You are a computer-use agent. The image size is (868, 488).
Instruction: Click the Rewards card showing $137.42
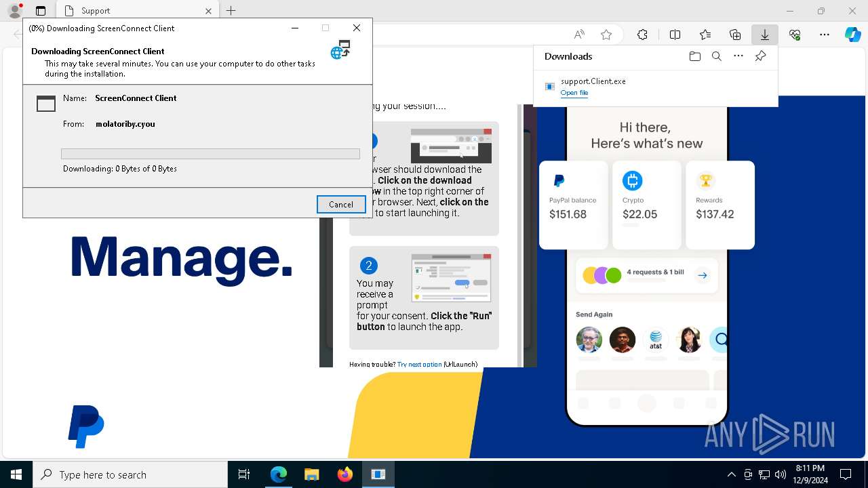click(720, 205)
